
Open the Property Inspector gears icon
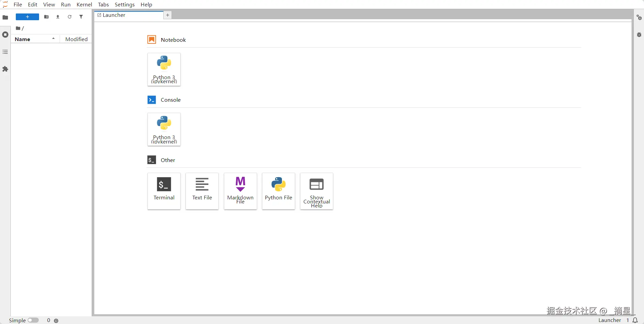pyautogui.click(x=639, y=18)
